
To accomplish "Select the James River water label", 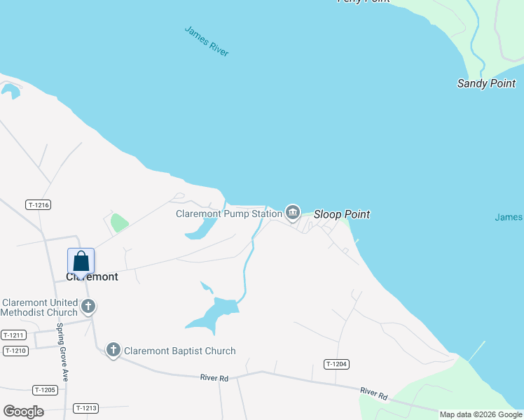I will click(x=207, y=41).
